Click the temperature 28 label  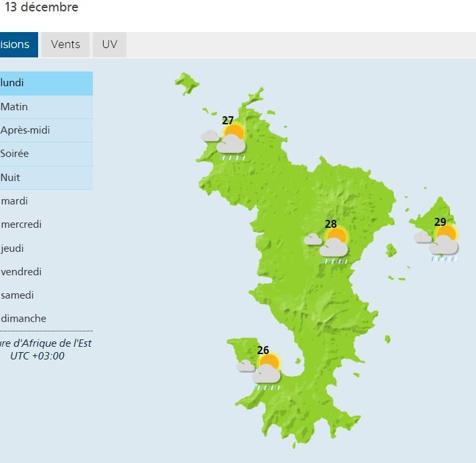click(x=330, y=224)
